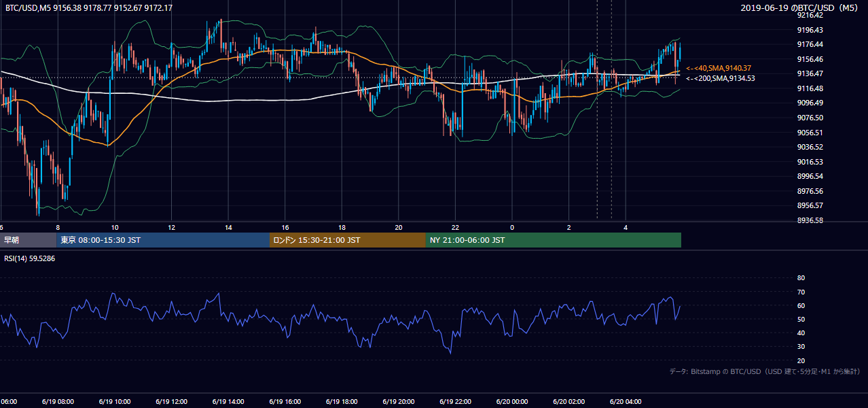This screenshot has width=868, height=408.
Task: Click RSI scale value 70
Action: [x=801, y=292]
